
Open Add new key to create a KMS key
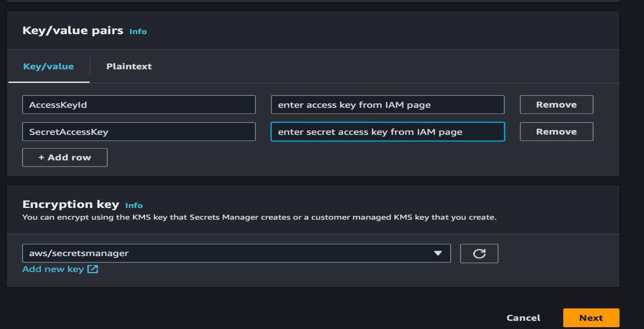tap(54, 269)
